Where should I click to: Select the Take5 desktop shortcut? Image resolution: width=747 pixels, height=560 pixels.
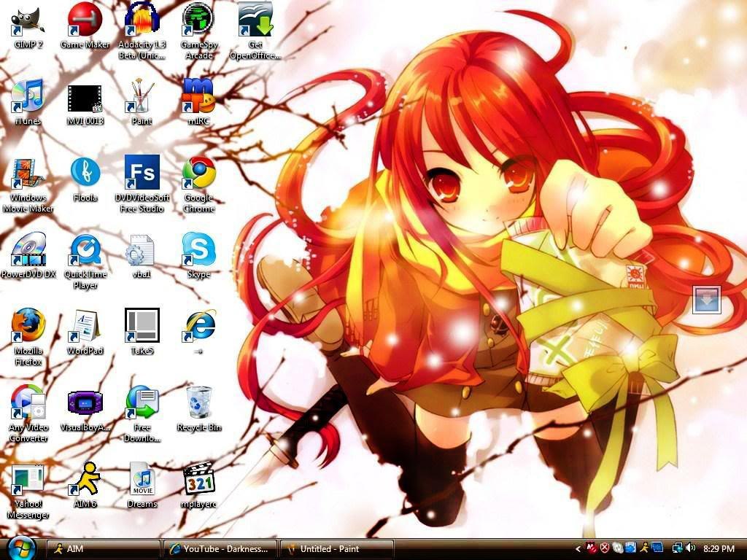click(142, 332)
